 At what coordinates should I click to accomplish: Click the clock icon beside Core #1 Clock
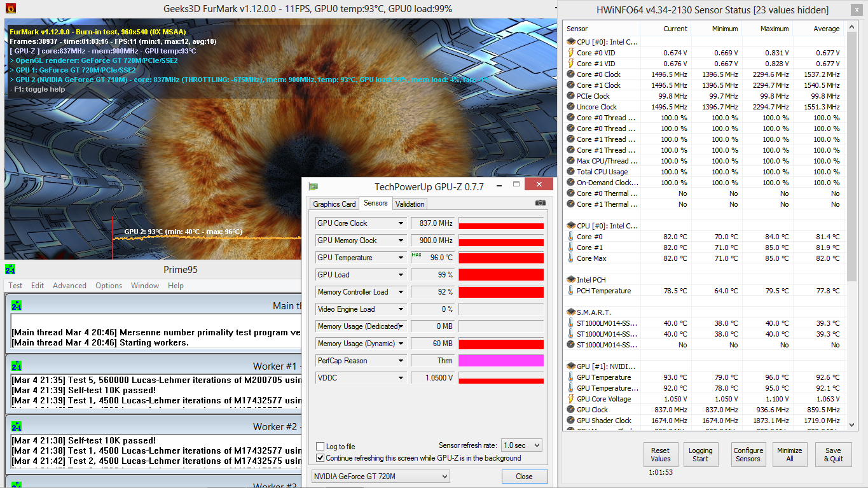point(570,85)
